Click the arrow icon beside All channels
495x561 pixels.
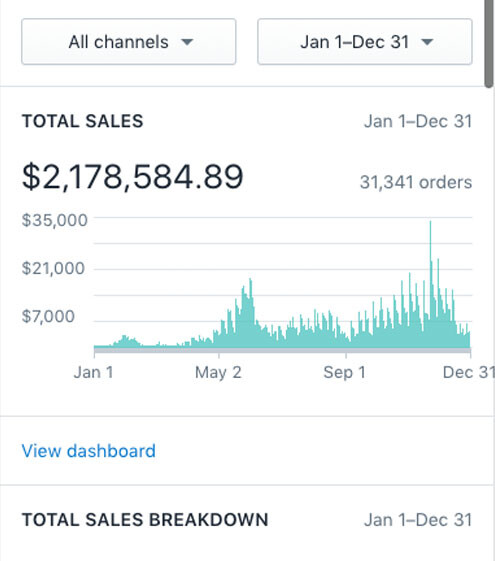(x=187, y=42)
